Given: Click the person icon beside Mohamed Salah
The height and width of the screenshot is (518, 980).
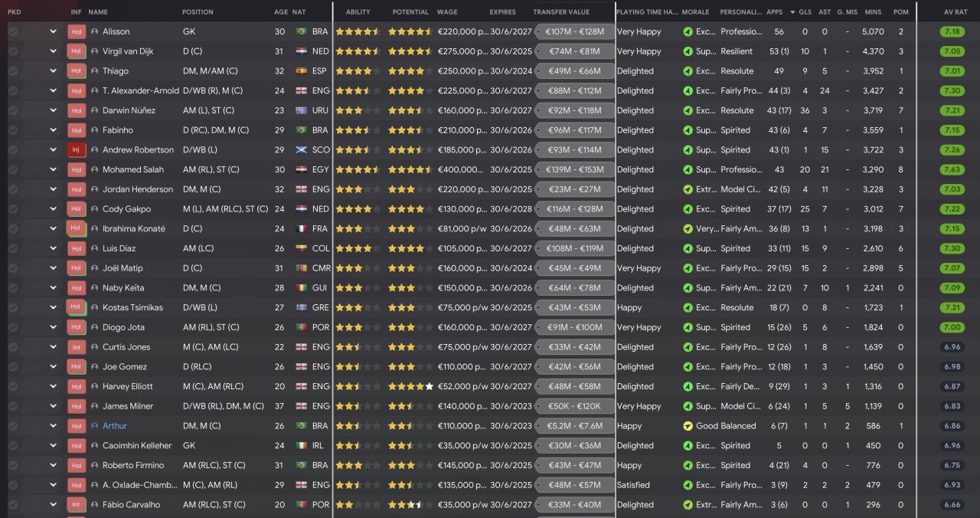Looking at the screenshot, I should pyautogui.click(x=95, y=169).
